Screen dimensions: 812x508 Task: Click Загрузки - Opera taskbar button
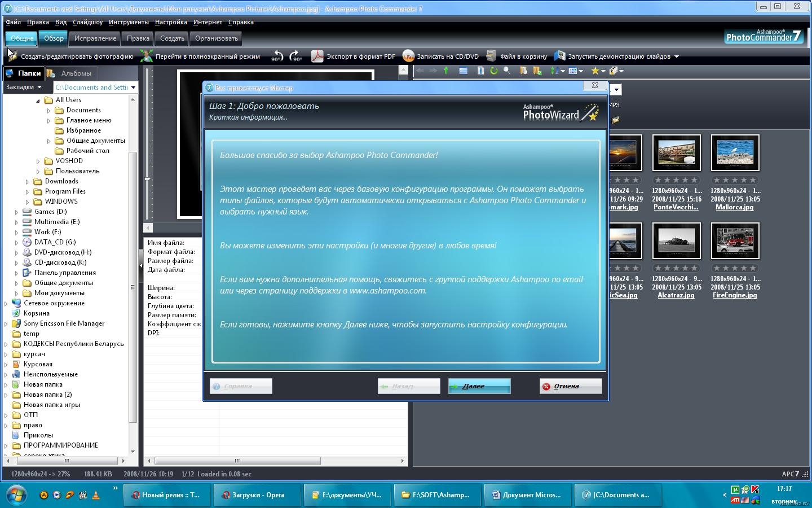pyautogui.click(x=257, y=495)
